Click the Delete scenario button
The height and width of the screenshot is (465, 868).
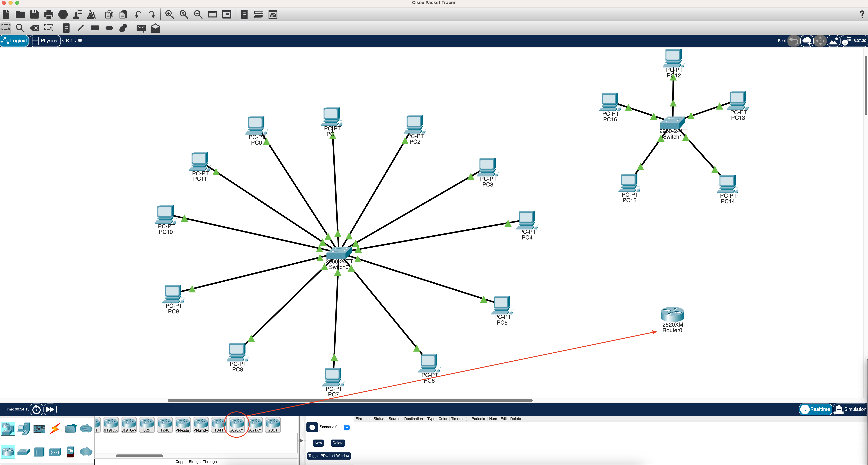[x=338, y=443]
